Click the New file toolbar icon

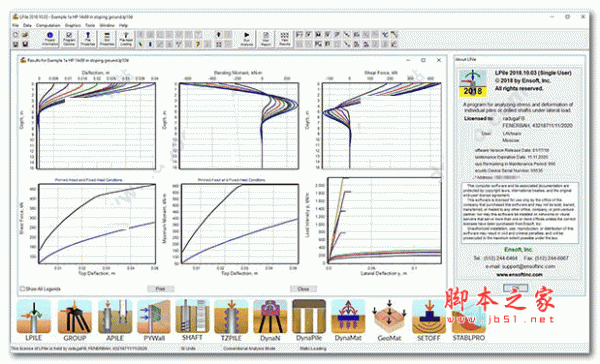(16, 35)
